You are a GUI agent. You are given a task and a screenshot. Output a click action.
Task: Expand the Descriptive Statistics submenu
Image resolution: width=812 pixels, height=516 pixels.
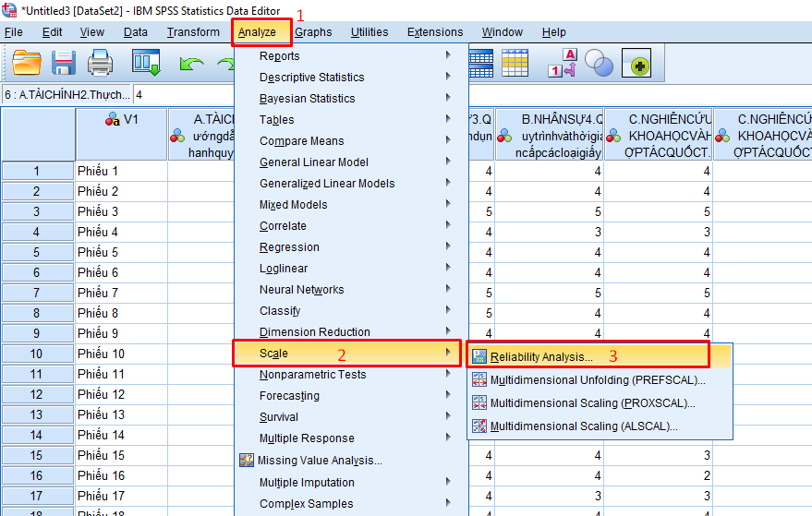point(311,78)
